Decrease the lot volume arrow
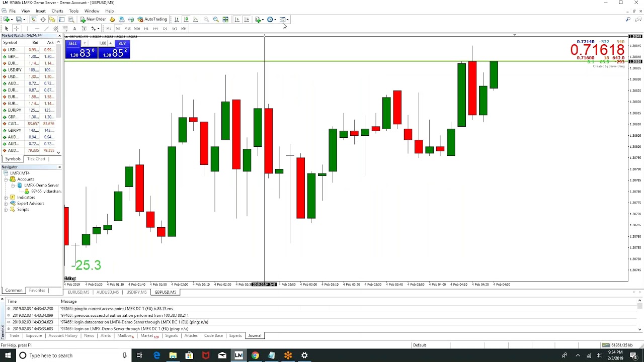 (x=85, y=43)
